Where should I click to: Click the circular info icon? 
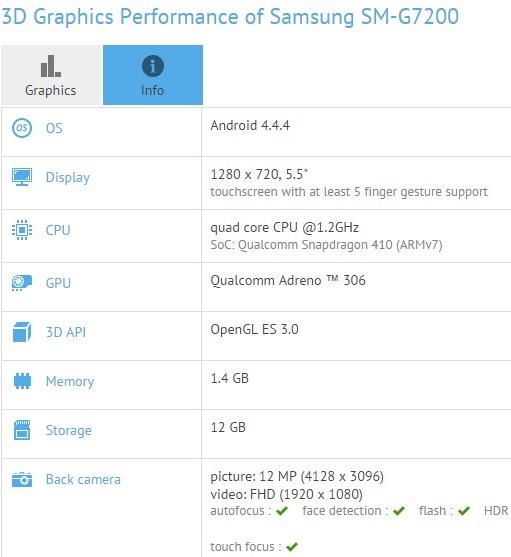(153, 66)
